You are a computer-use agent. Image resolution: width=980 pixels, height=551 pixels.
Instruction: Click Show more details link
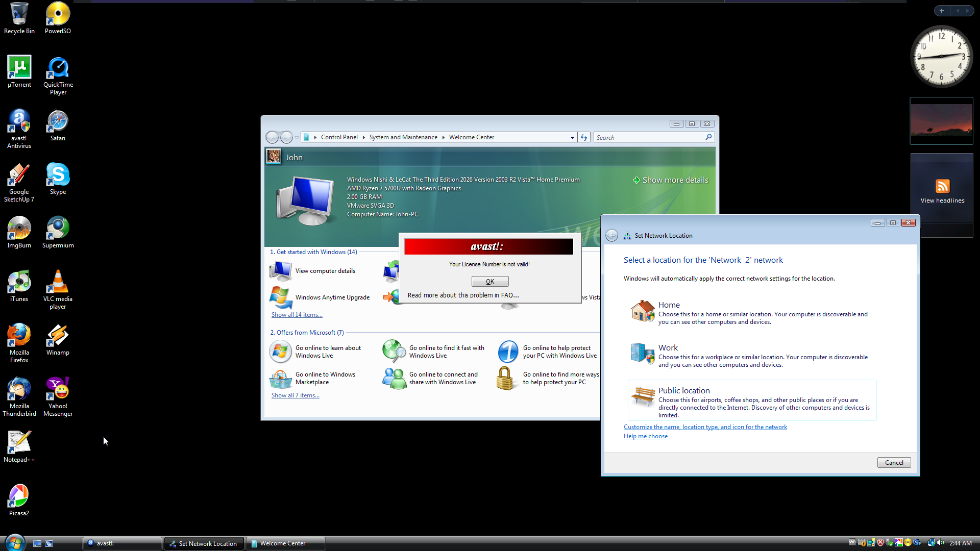click(x=670, y=180)
